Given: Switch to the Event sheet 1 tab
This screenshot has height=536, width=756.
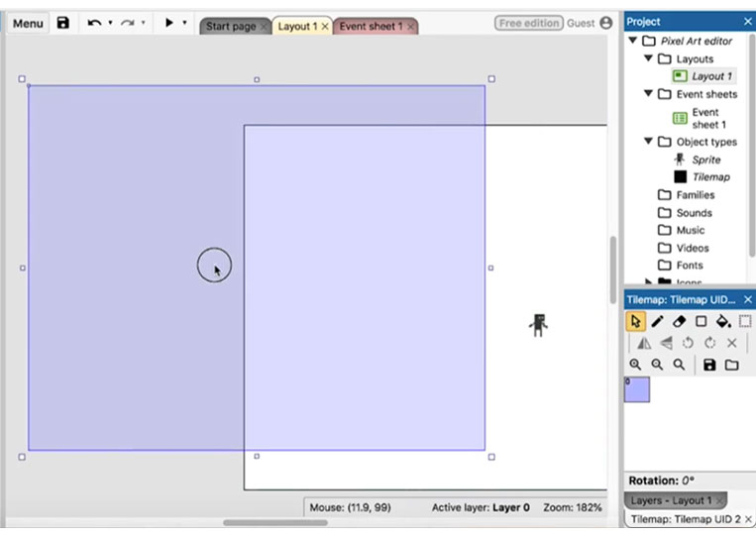Looking at the screenshot, I should pyautogui.click(x=371, y=26).
